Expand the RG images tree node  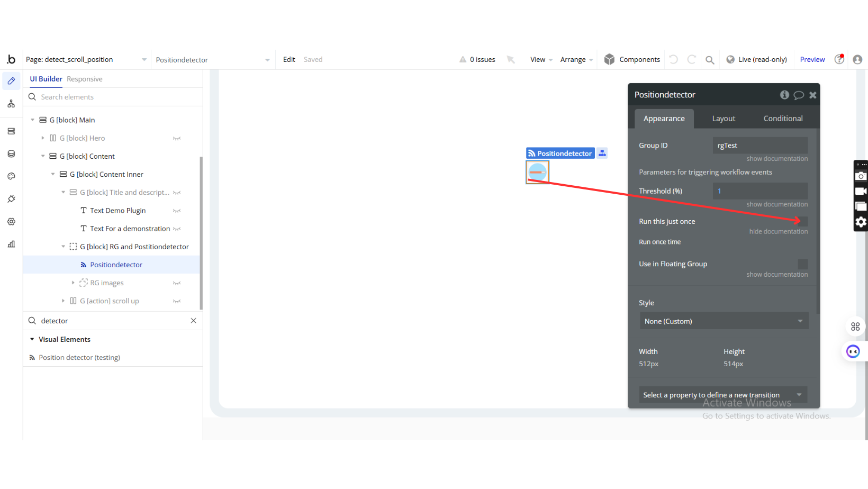click(73, 283)
